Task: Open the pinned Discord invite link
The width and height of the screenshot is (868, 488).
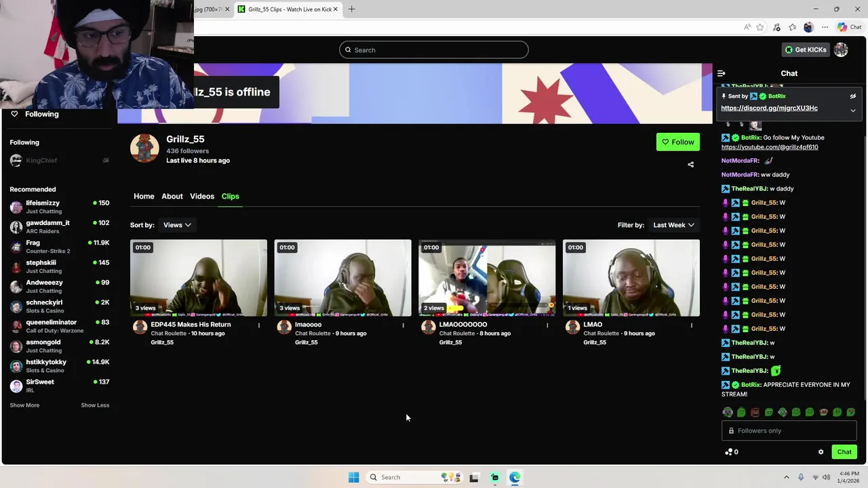Action: coord(769,108)
